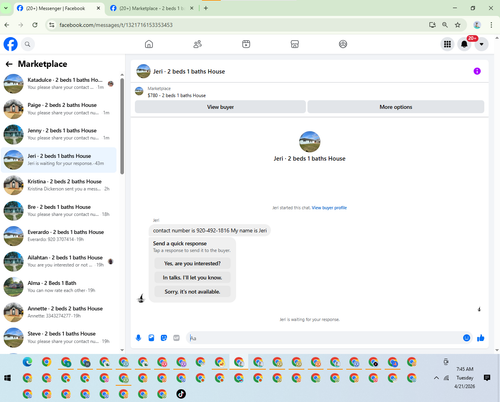Viewport: 500px width, 402px height.
Task: Open the emoji picker in message box
Action: 466,338
